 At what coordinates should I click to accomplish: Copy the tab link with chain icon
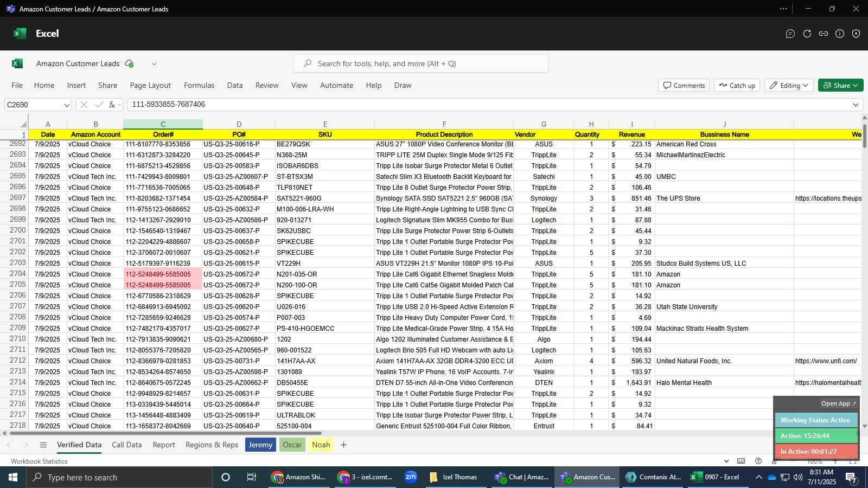(x=824, y=34)
